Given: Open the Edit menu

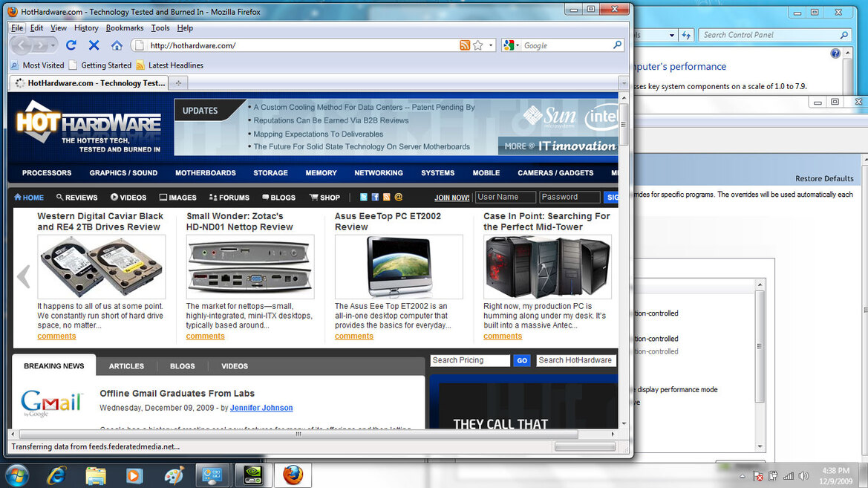Looking at the screenshot, I should (36, 27).
